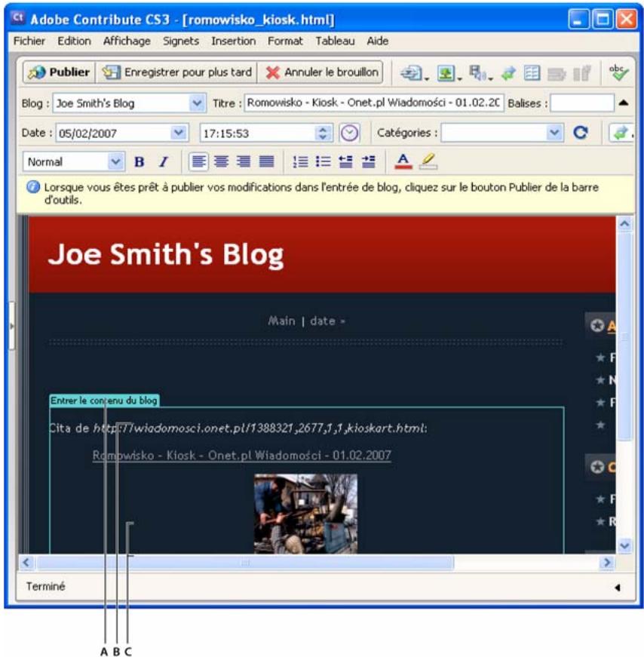Open the insert link toolbar icon

coord(414,73)
